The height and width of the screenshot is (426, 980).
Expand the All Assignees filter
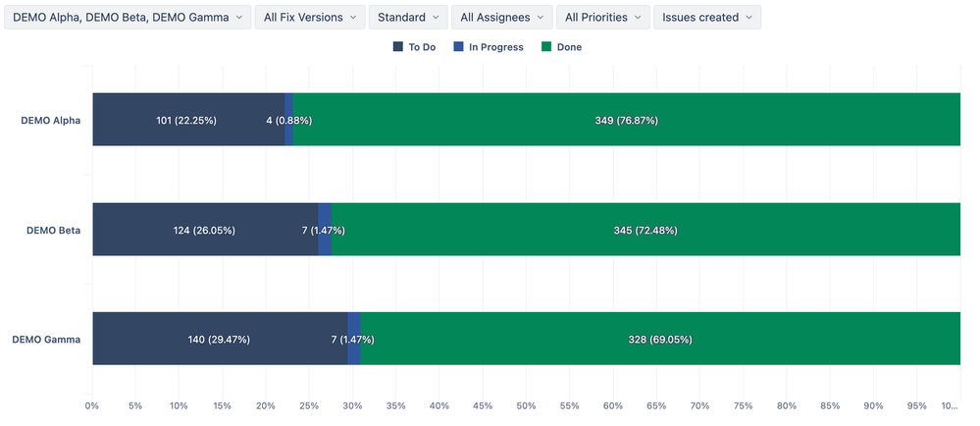click(x=502, y=18)
